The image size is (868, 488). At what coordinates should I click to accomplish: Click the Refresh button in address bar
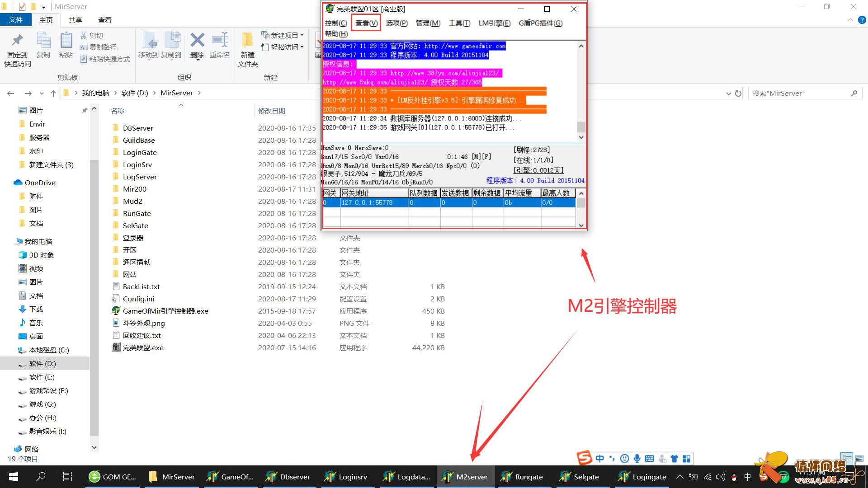tap(738, 93)
